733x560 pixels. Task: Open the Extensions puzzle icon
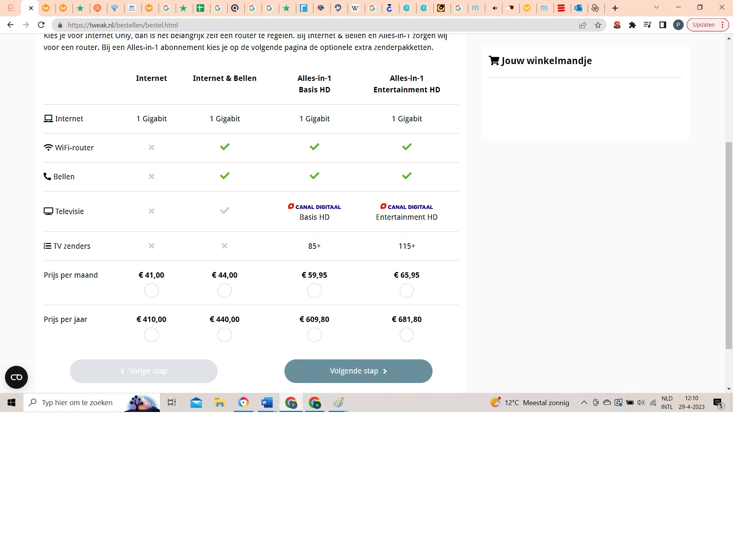[632, 25]
